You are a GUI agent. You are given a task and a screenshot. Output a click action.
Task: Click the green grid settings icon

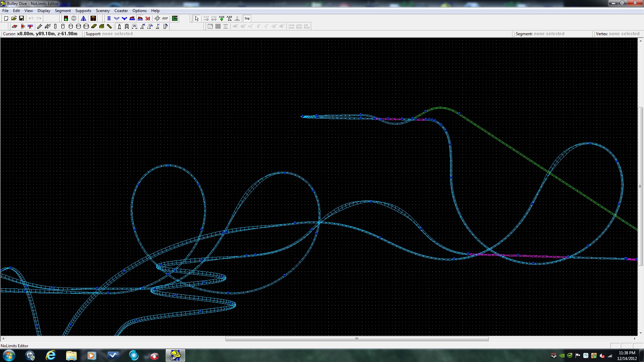point(175,18)
